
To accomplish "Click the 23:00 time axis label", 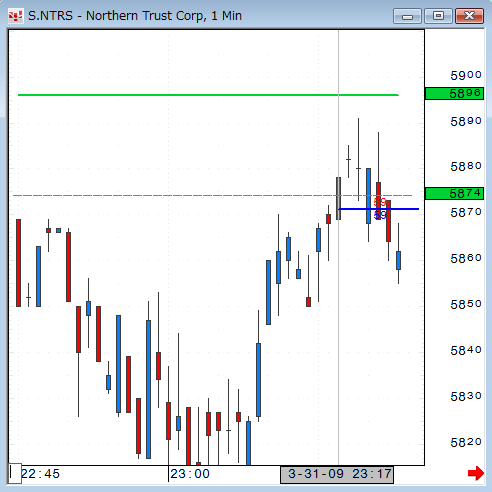I will [x=190, y=474].
